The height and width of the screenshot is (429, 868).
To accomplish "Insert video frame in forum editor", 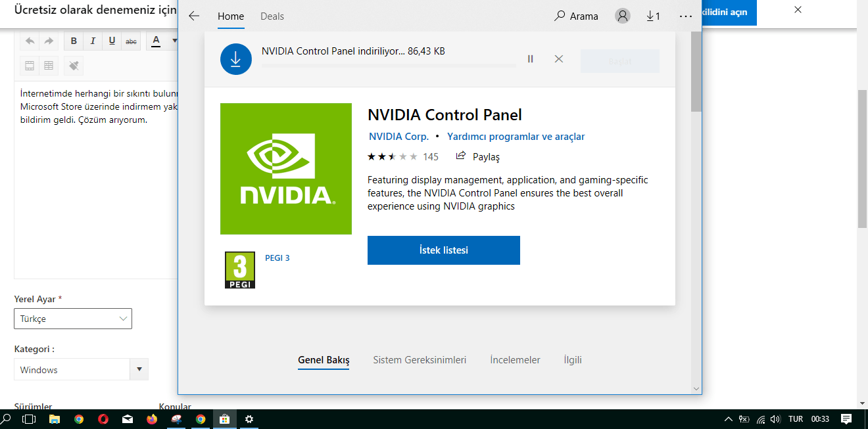I will pyautogui.click(x=30, y=66).
